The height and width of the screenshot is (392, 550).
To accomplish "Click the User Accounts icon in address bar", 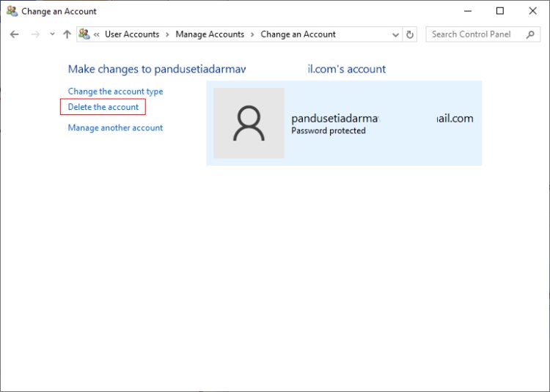I will click(x=84, y=34).
